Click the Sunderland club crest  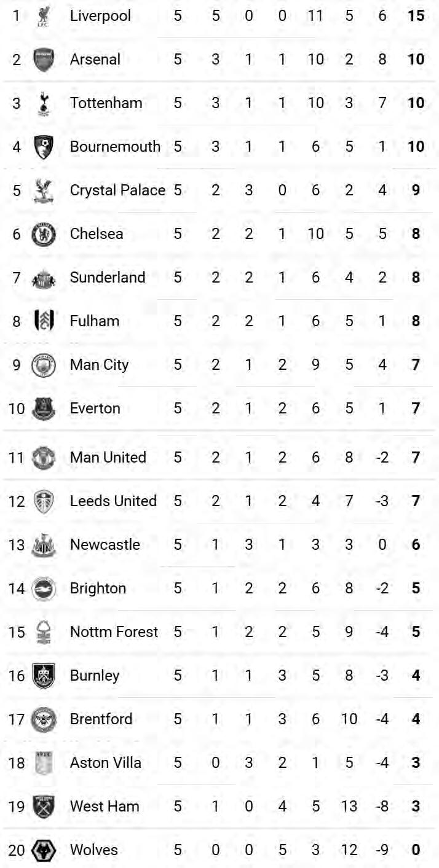(43, 278)
